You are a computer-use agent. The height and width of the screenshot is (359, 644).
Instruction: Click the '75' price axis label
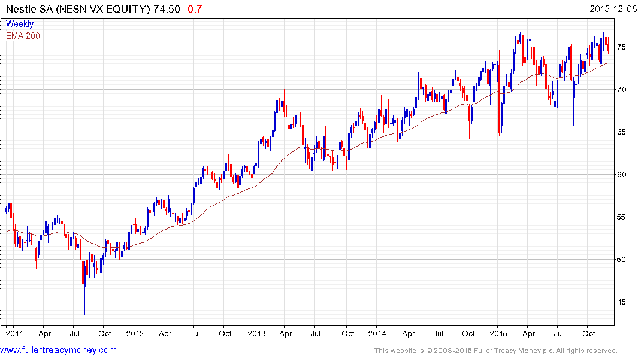[x=621, y=47]
